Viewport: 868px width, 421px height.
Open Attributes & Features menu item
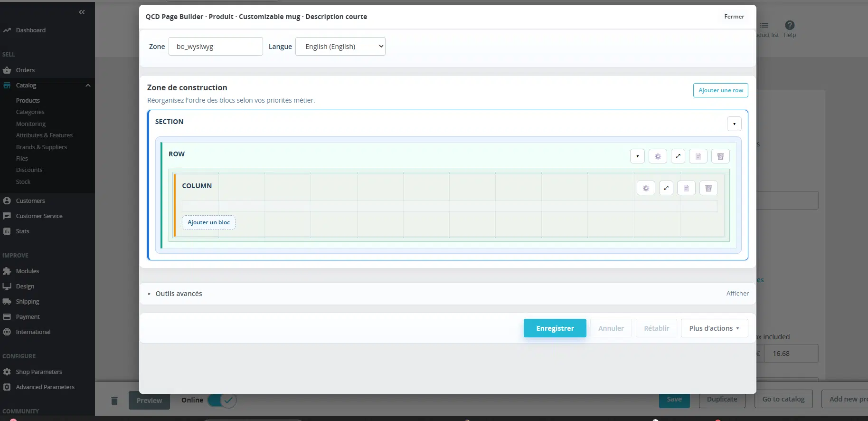[x=44, y=135]
